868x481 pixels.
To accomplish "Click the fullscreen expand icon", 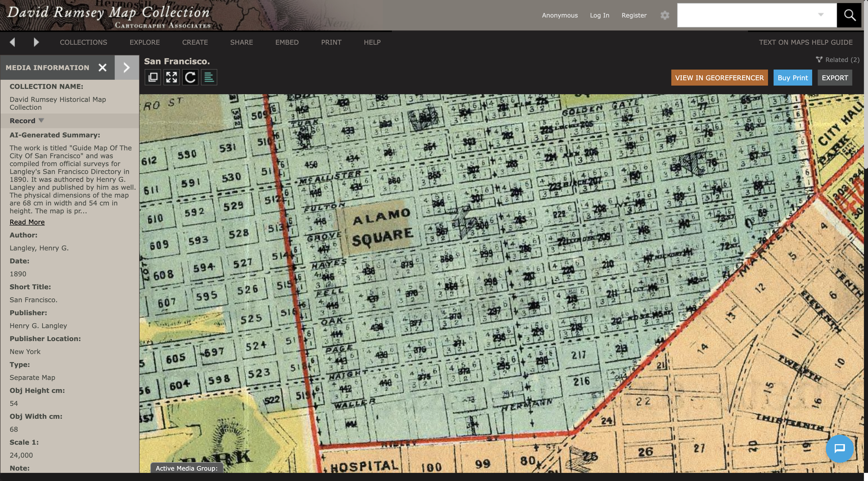I will point(172,77).
